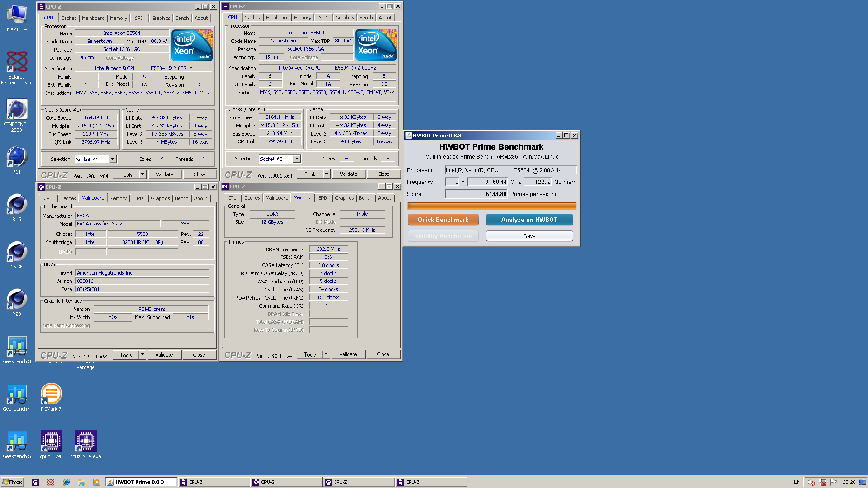Image resolution: width=868 pixels, height=488 pixels.
Task: Click the network tray icon with red X
Action: point(822,482)
